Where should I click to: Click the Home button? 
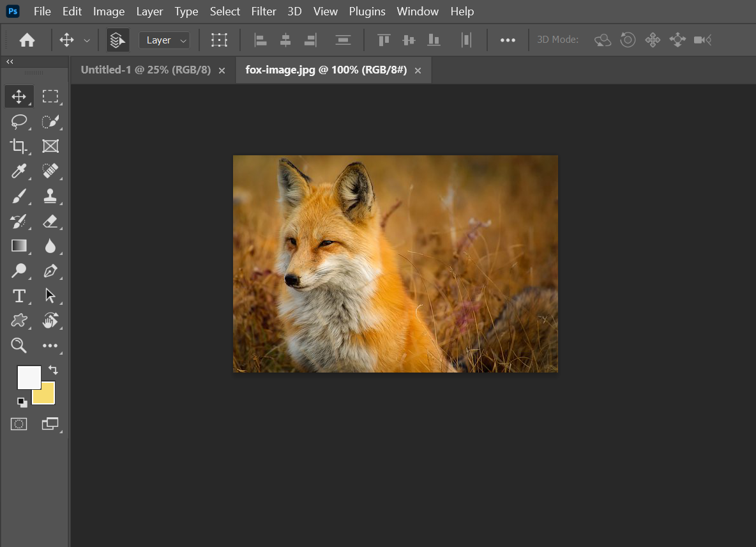pyautogui.click(x=27, y=40)
